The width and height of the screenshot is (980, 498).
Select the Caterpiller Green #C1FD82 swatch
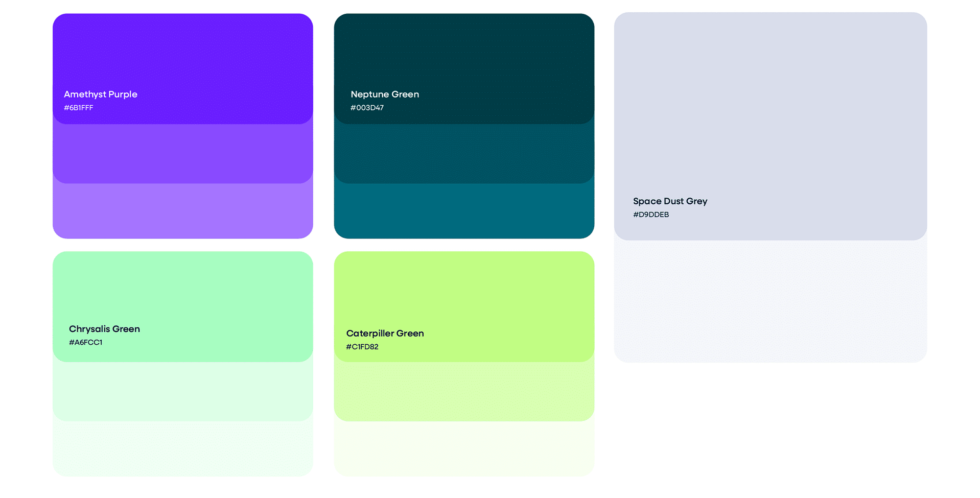point(464,306)
